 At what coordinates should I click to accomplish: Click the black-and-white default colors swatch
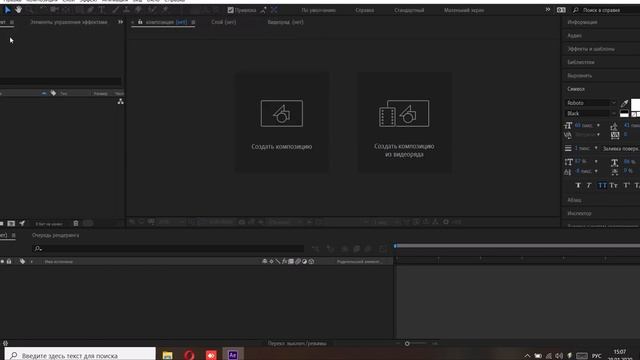click(x=624, y=114)
